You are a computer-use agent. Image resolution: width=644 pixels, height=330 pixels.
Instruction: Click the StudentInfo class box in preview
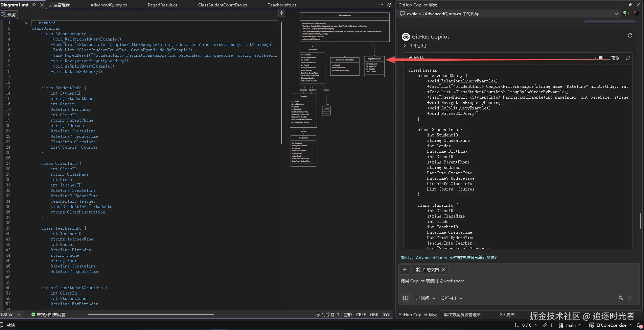click(x=313, y=66)
